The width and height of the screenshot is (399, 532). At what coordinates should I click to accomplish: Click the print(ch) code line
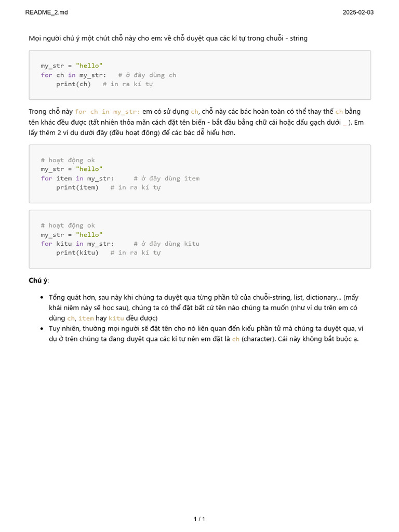(x=73, y=84)
